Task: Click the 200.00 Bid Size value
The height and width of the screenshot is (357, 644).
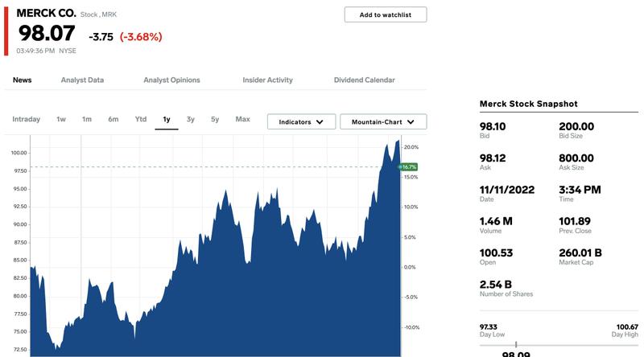Action: click(576, 126)
